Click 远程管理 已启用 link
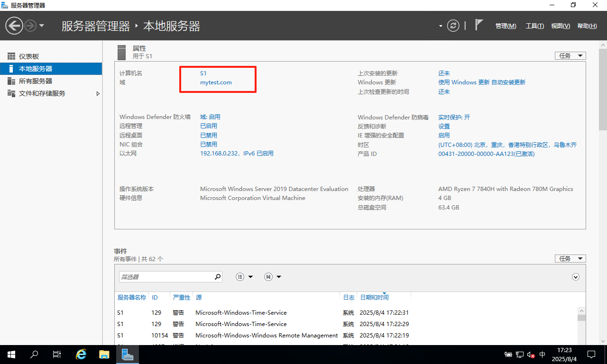Viewport: 607px width, 364px height. coord(209,126)
